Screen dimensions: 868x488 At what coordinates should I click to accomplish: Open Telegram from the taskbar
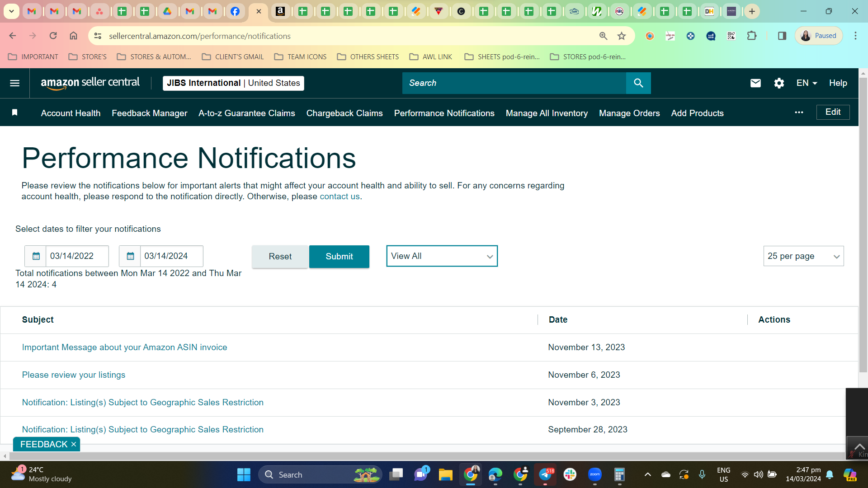(545, 474)
